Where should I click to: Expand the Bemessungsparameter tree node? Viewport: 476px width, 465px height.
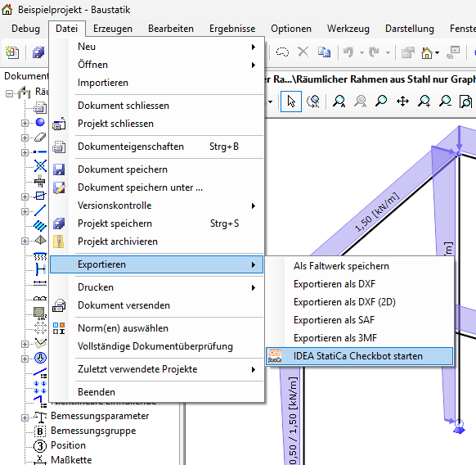click(25, 418)
